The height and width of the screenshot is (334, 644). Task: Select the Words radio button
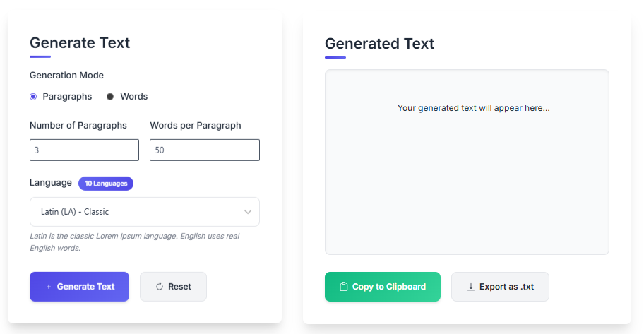click(110, 96)
